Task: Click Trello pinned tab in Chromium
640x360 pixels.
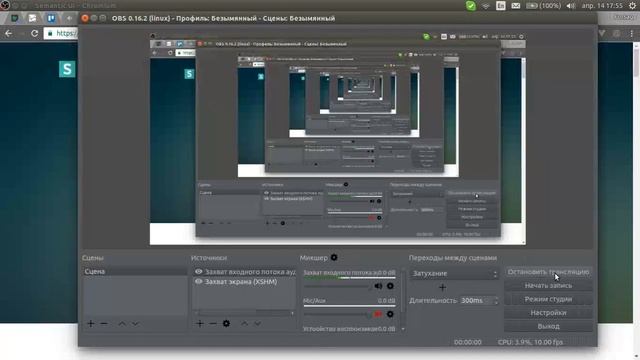Action: click(51, 18)
